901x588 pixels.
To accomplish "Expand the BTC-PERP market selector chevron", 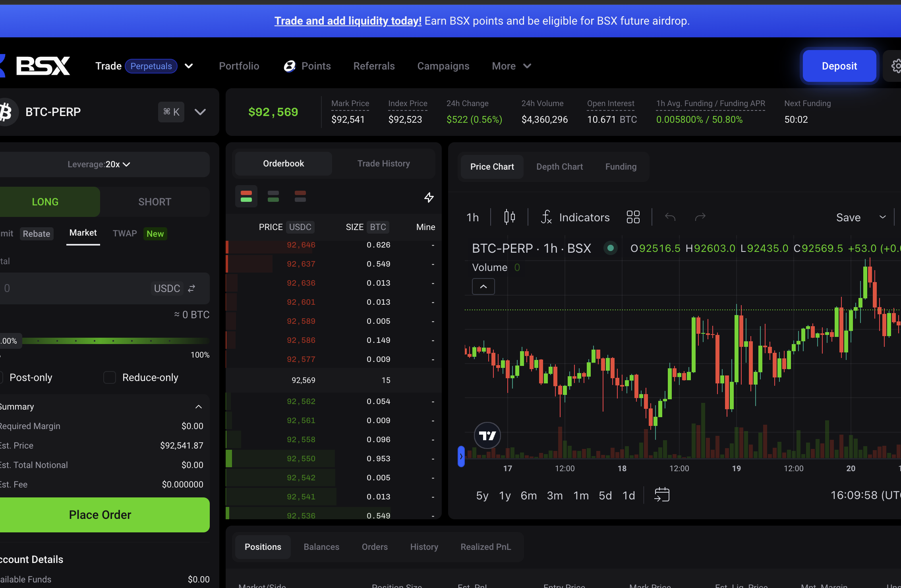I will pos(200,112).
